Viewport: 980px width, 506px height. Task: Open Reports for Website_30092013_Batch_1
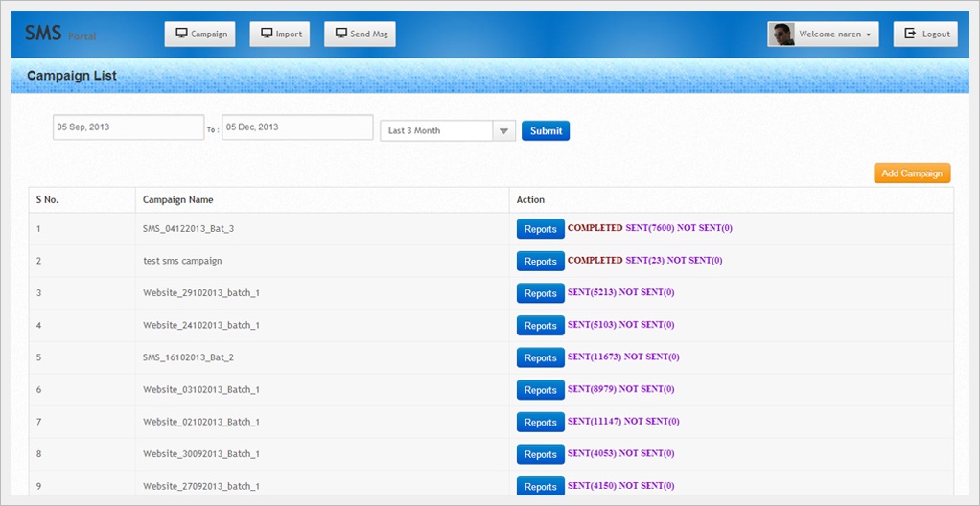(x=540, y=454)
